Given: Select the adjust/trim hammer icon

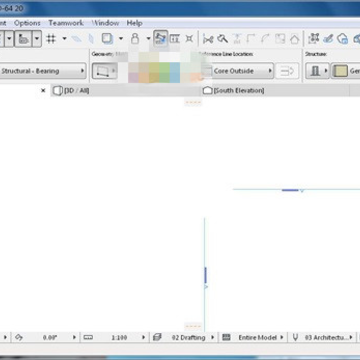Looking at the screenshot, I should coord(222,39).
